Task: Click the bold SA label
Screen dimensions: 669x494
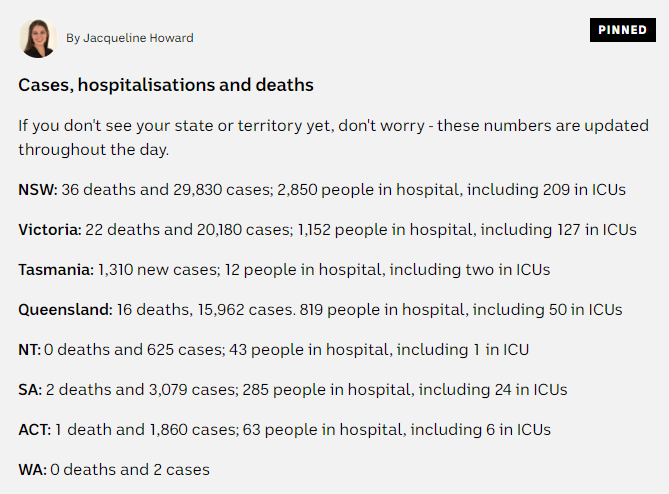Action: pyautogui.click(x=29, y=389)
